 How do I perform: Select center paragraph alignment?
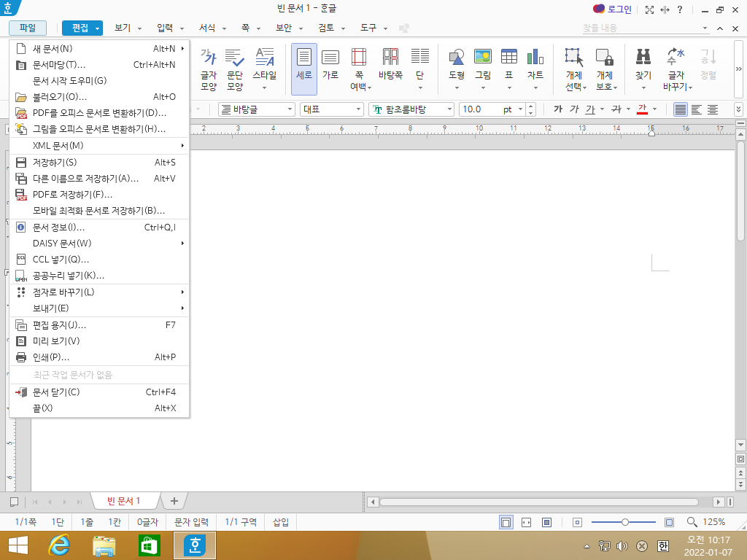713,109
